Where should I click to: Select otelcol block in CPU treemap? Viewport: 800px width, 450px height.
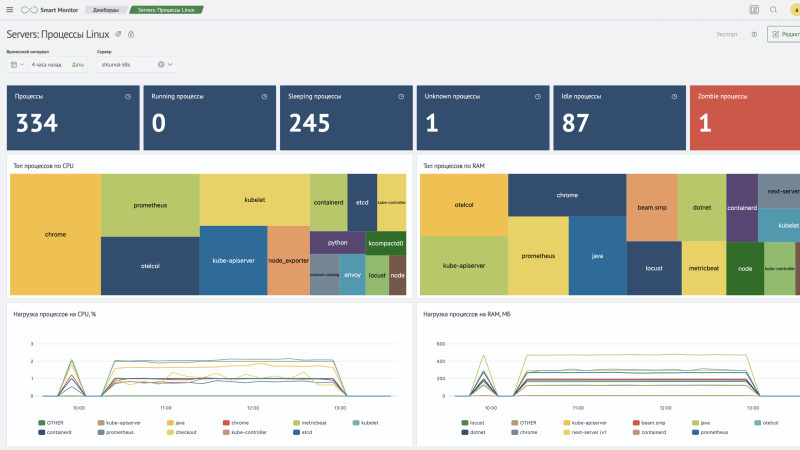(150, 266)
